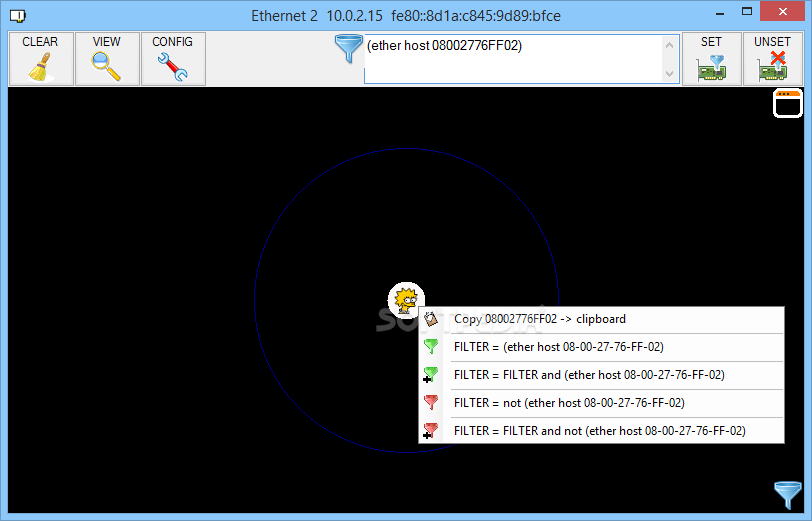Click the blue funnel icon at bottom right

point(788,495)
